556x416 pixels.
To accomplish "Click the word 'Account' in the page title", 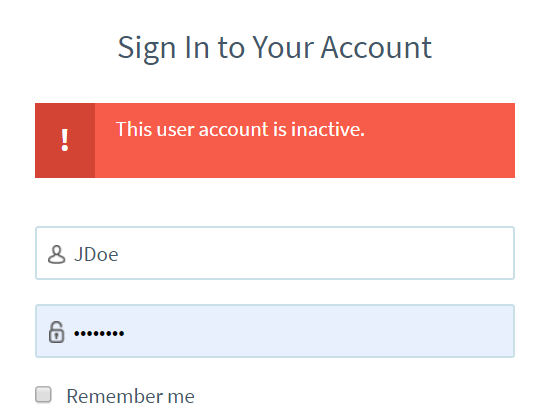I will [x=376, y=48].
